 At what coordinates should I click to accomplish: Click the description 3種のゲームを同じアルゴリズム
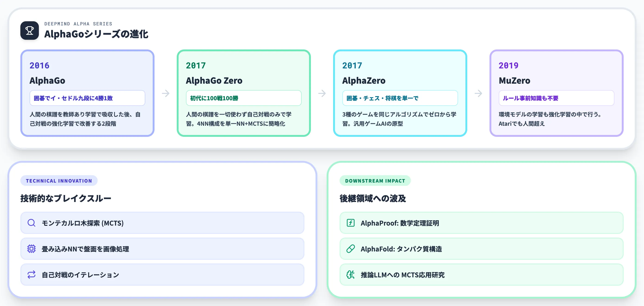(399, 119)
